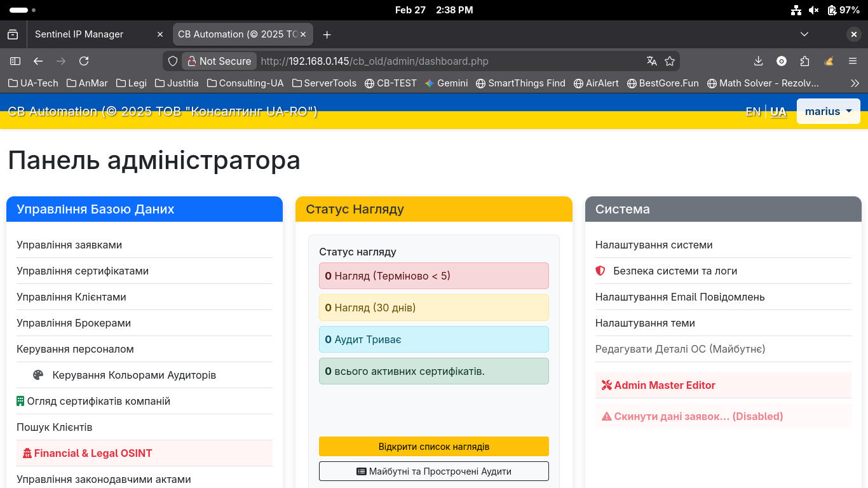Screen dimensions: 868x488
Task: Open the ServerTools bookmarks folder
Action: pos(324,83)
